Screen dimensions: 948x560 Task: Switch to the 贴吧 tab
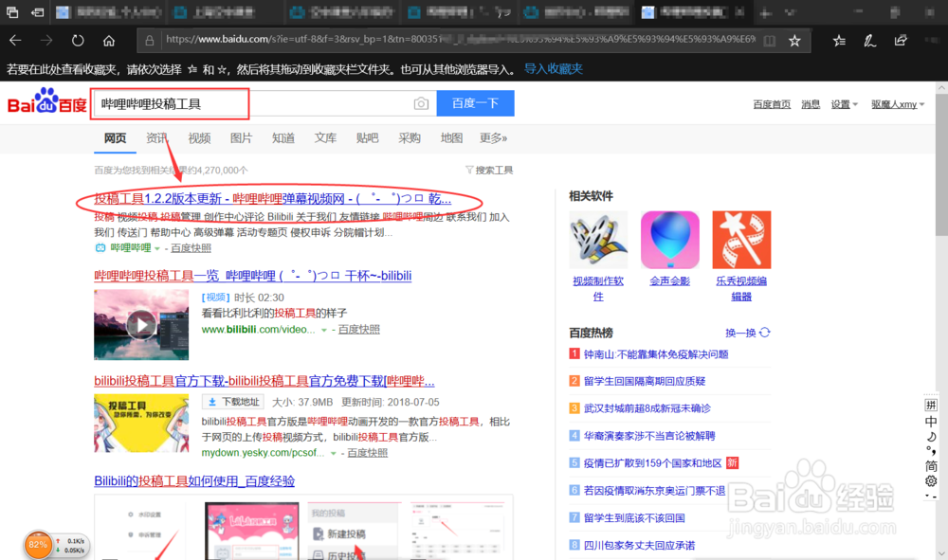coord(367,138)
